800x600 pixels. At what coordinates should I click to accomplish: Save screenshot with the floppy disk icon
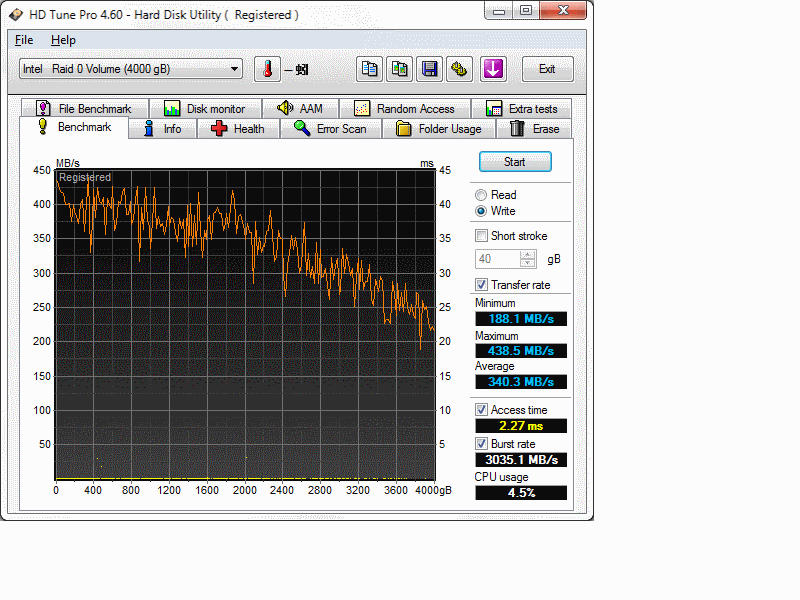[429, 69]
